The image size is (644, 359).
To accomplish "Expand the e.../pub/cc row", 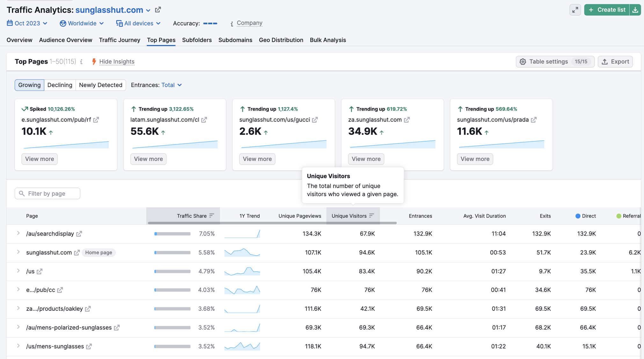I will pyautogui.click(x=18, y=289).
